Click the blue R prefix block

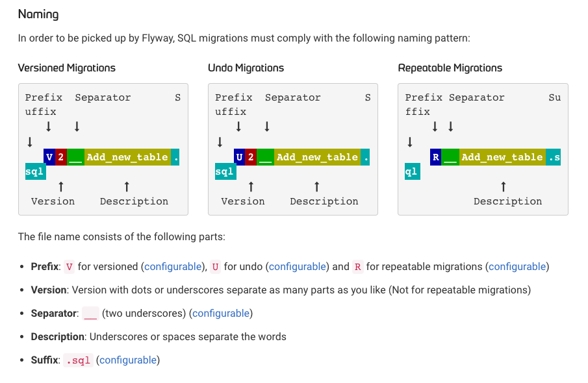tap(436, 157)
